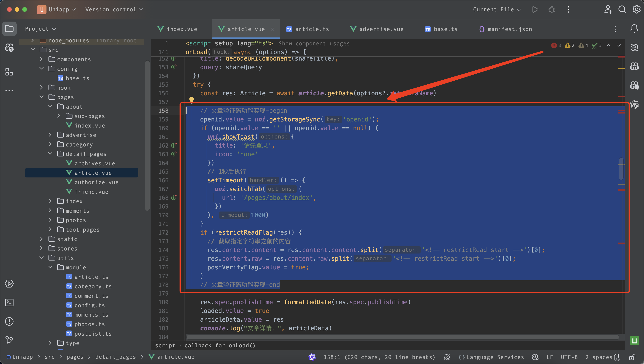Click the override gutter marker on line 162

(x=174, y=145)
